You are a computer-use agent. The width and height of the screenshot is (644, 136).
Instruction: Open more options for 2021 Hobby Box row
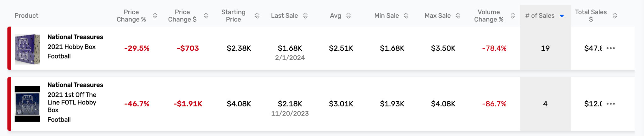(611, 48)
